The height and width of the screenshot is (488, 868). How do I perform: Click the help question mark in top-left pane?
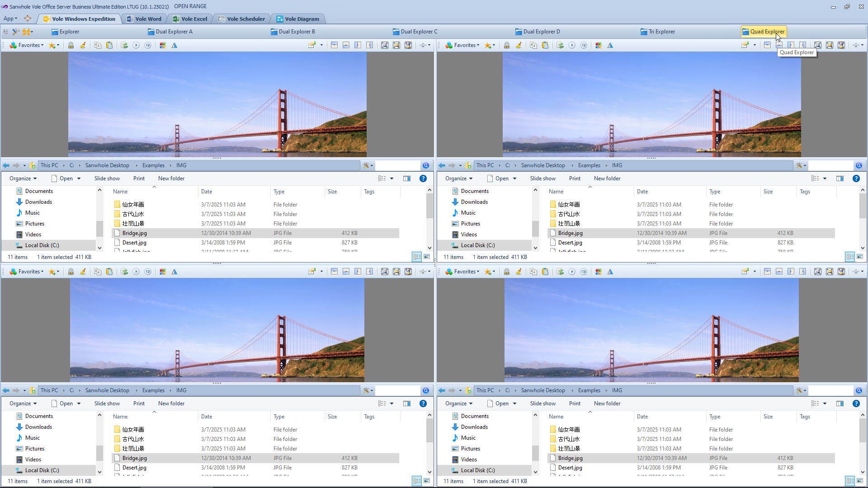pyautogui.click(x=423, y=178)
